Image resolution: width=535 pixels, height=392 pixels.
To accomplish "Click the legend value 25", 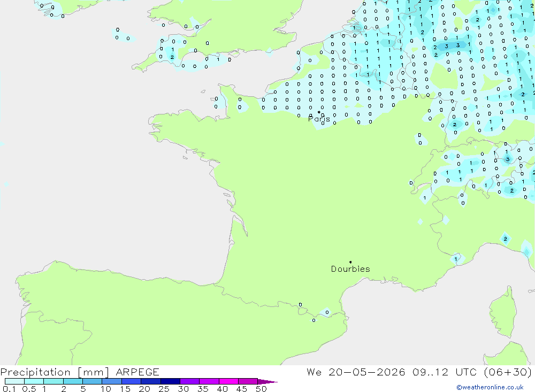I will pyautogui.click(x=164, y=389).
